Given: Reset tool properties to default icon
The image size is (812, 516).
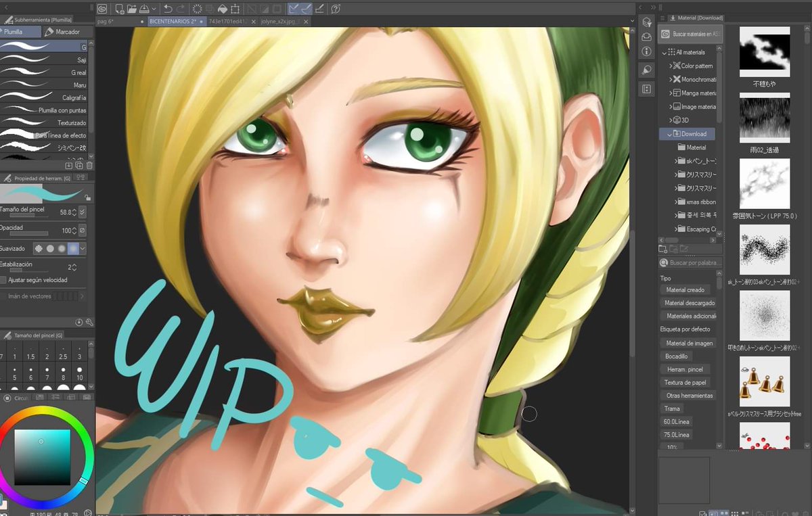Looking at the screenshot, I should pos(79,323).
